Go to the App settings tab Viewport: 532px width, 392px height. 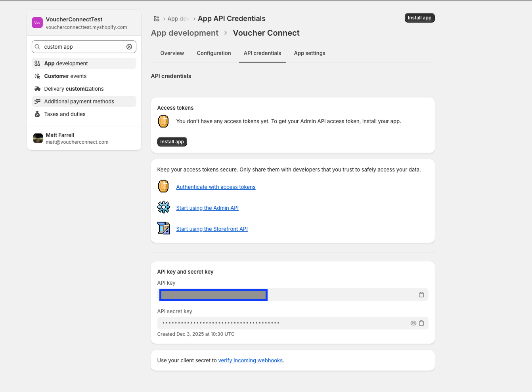tap(309, 53)
